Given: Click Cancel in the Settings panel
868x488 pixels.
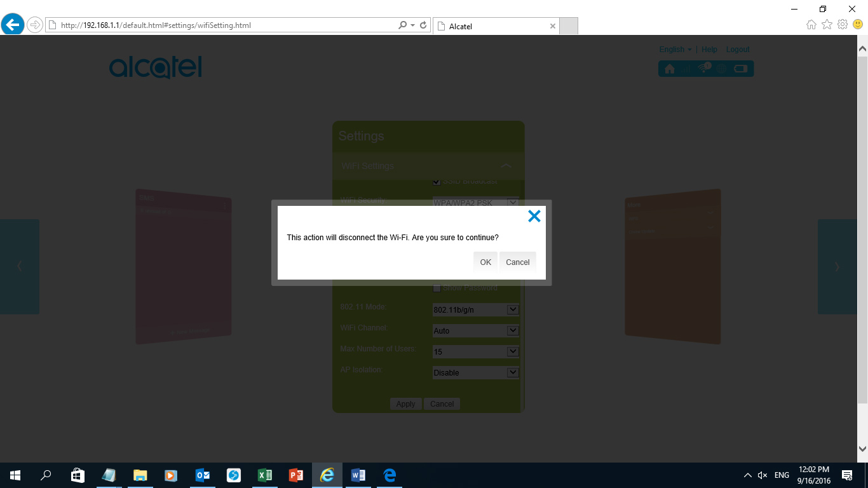Looking at the screenshot, I should coord(442,404).
